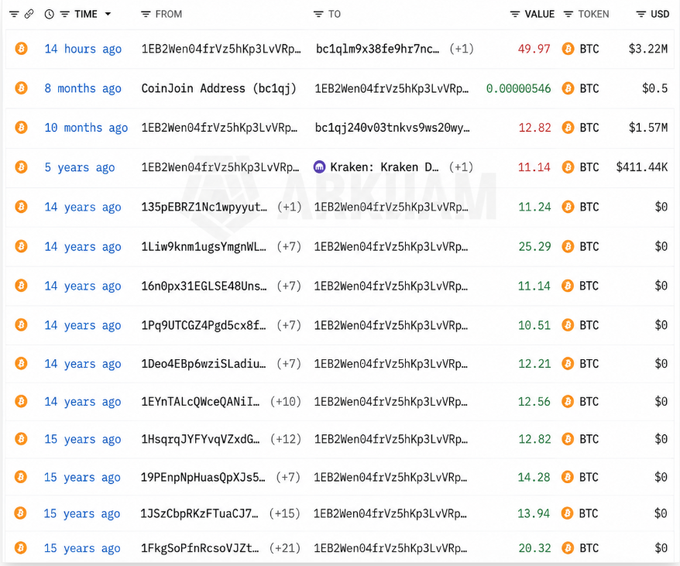The image size is (680, 566).
Task: Click the clock icon beside TIME
Action: click(49, 14)
